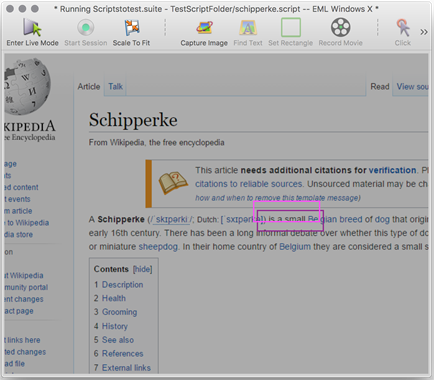This screenshot has height=380, width=434.
Task: Follow the sheepdog link
Action: click(x=158, y=247)
